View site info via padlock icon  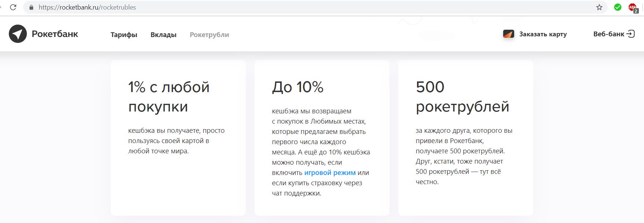click(x=31, y=7)
